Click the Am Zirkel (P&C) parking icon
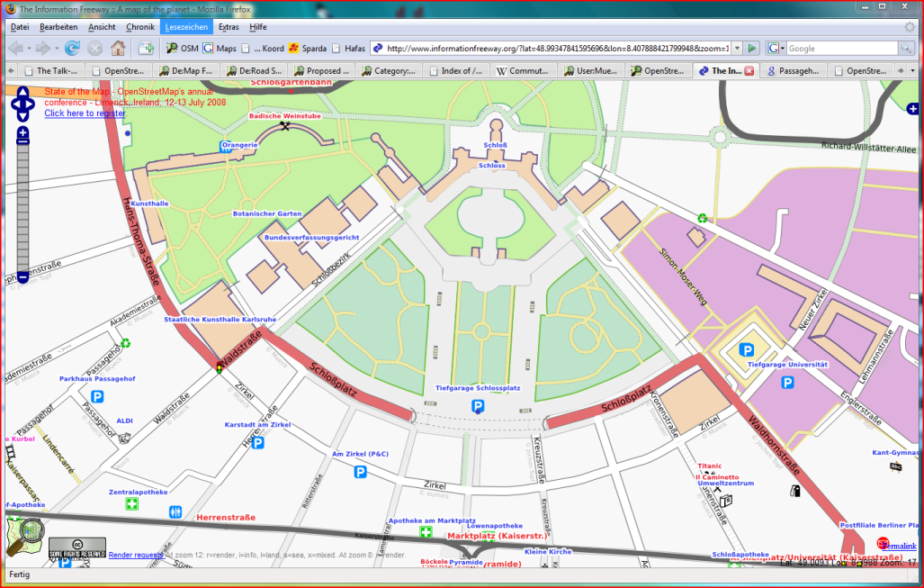 (x=360, y=472)
